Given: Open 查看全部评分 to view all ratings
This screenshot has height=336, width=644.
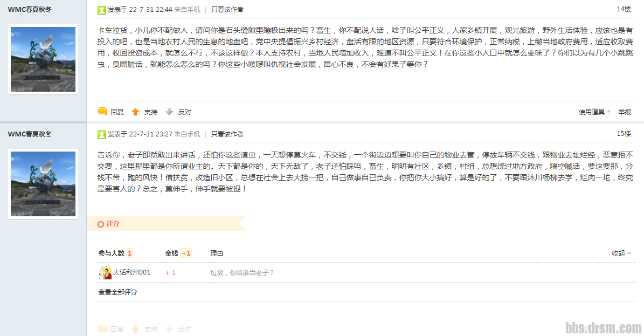Looking at the screenshot, I should (117, 292).
